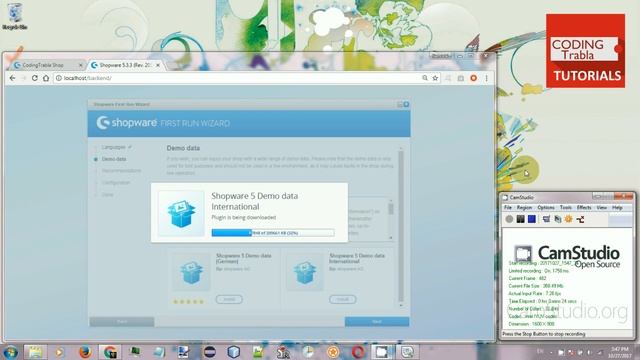Open Chrome three-dot menu

[x=487, y=78]
